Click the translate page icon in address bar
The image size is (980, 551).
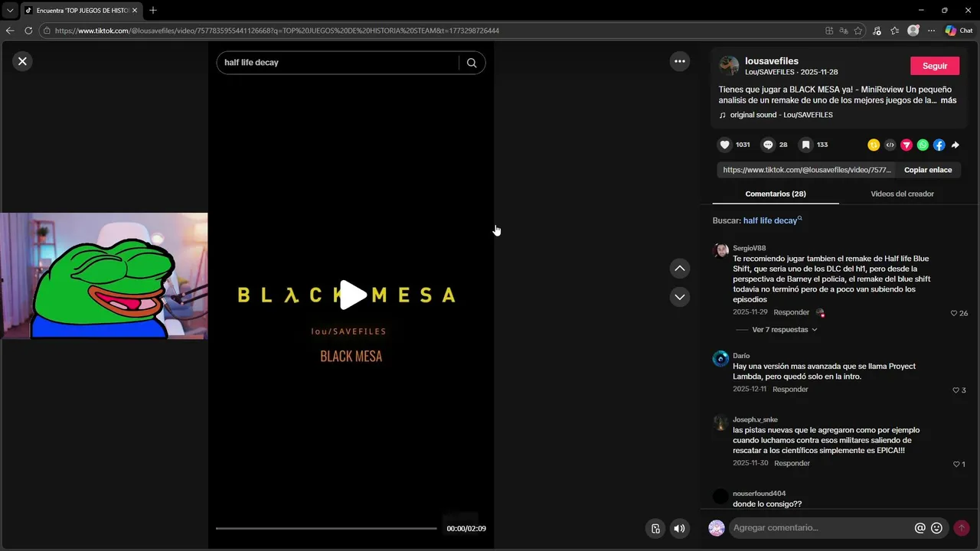click(844, 31)
